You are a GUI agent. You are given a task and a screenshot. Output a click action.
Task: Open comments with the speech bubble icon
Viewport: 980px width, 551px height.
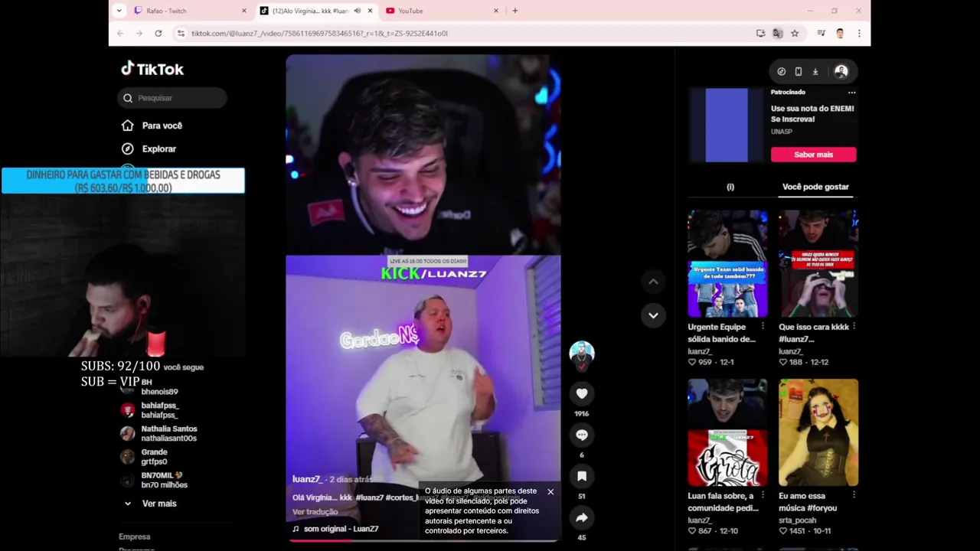pos(582,435)
